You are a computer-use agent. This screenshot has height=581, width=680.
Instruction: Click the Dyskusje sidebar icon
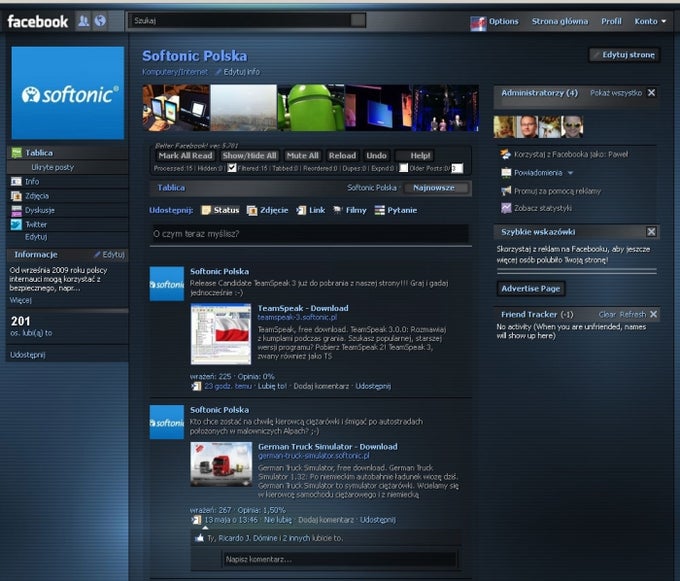16,210
